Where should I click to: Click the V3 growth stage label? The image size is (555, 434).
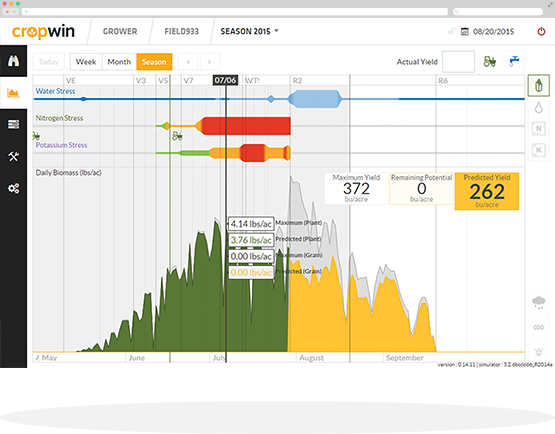click(141, 81)
